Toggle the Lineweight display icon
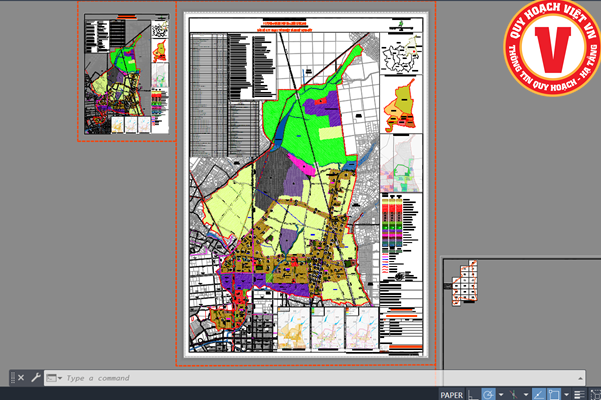The image size is (601, 400). coord(579,394)
